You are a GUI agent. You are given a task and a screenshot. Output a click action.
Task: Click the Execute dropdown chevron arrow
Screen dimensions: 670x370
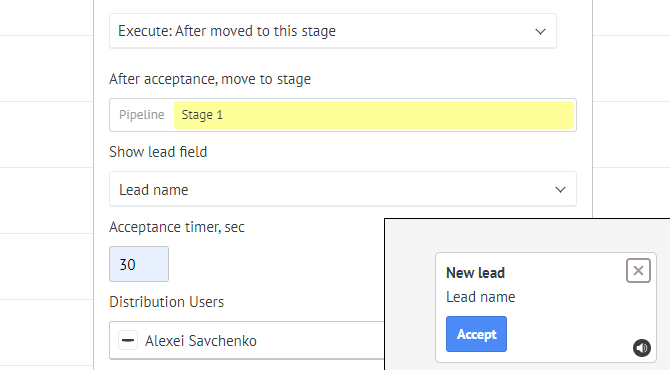[541, 32]
